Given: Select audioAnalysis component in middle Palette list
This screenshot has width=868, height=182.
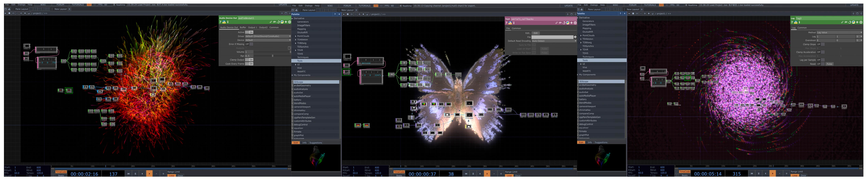Looking at the screenshot, I should [300, 89].
